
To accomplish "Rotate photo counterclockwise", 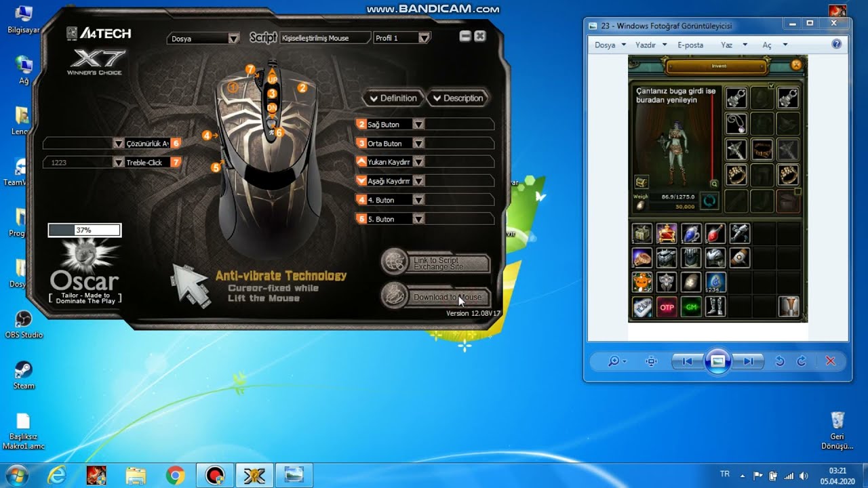I will [780, 361].
